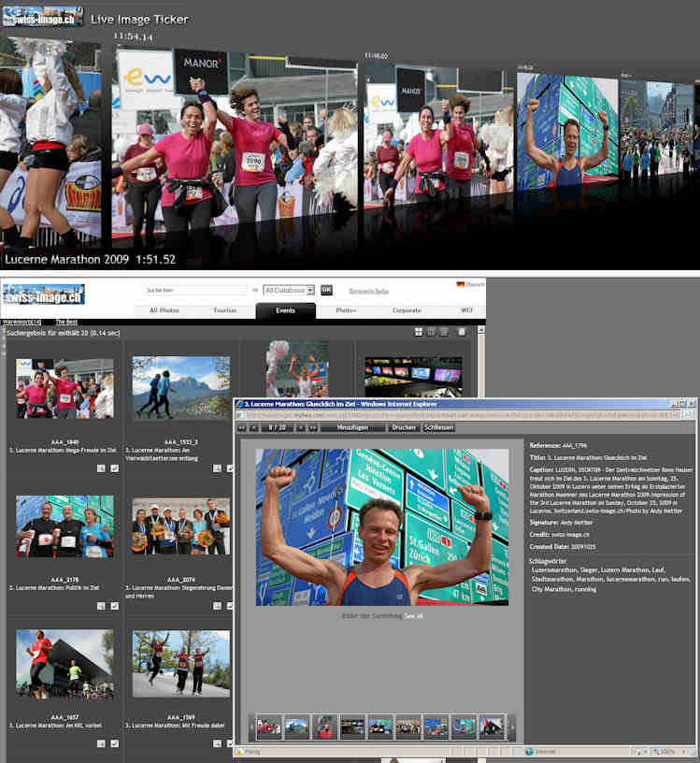
Task: Switch to the Tourism tab
Action: tap(225, 310)
